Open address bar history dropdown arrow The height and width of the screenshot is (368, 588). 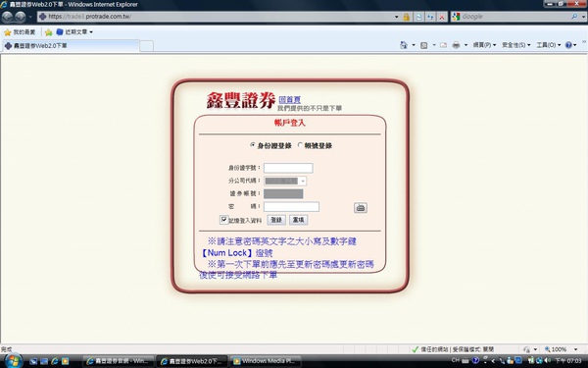pyautogui.click(x=396, y=17)
